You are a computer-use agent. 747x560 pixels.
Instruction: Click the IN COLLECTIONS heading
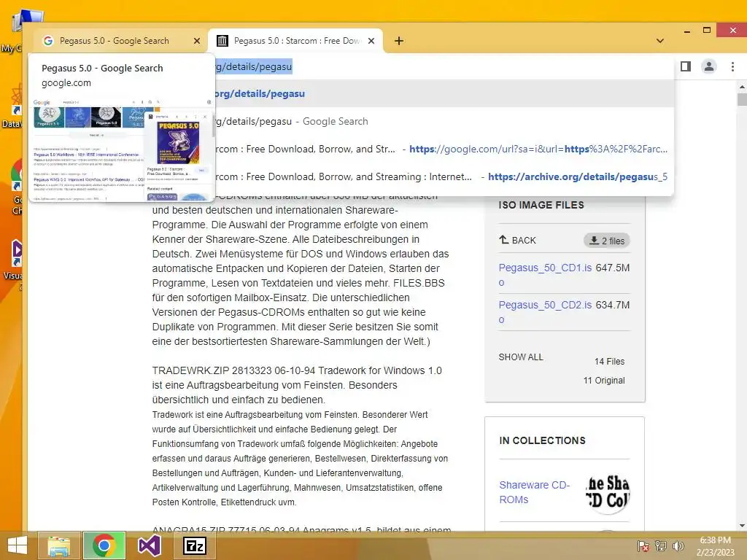tap(542, 440)
